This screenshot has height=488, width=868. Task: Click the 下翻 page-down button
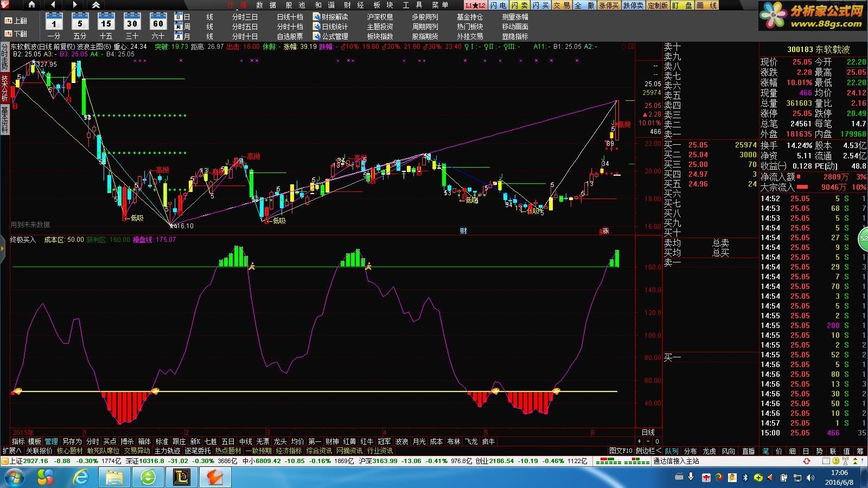(x=16, y=34)
